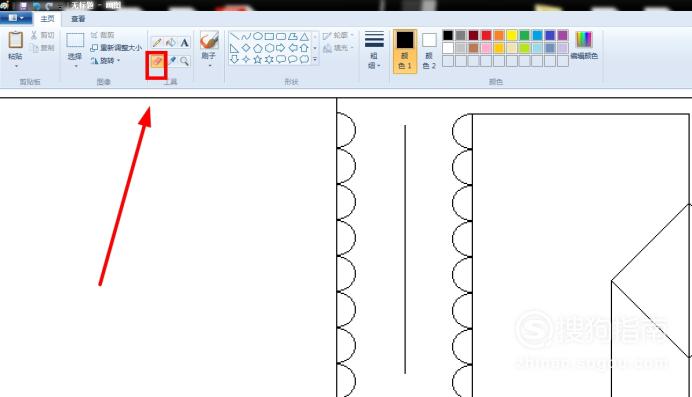The image size is (692, 397).
Task: Switch to the View (查看) tab
Action: coord(78,19)
